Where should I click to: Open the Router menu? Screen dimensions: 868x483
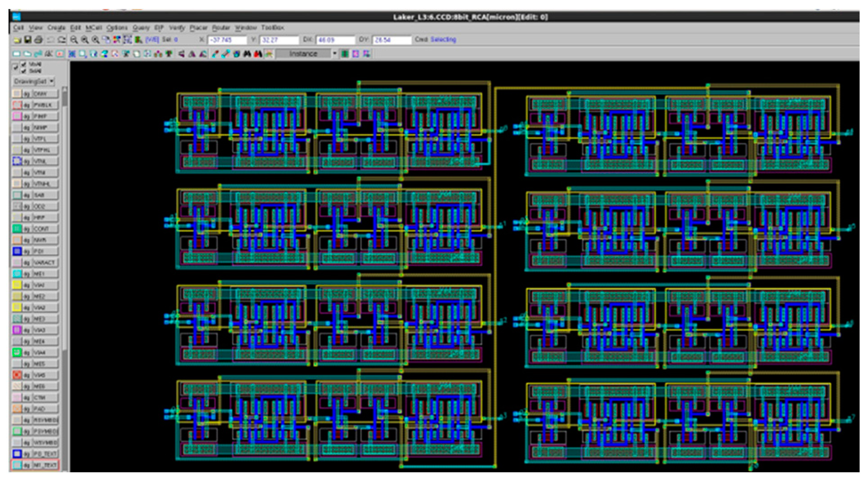(221, 28)
